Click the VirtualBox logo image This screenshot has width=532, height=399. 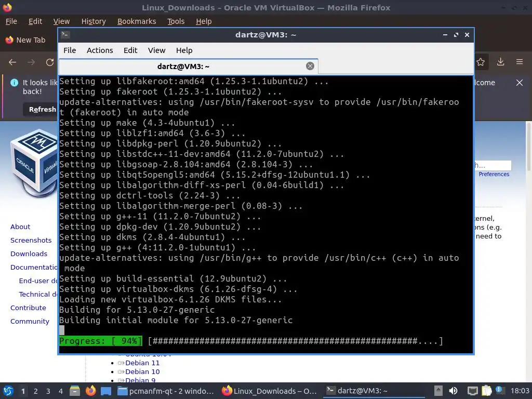(34, 163)
